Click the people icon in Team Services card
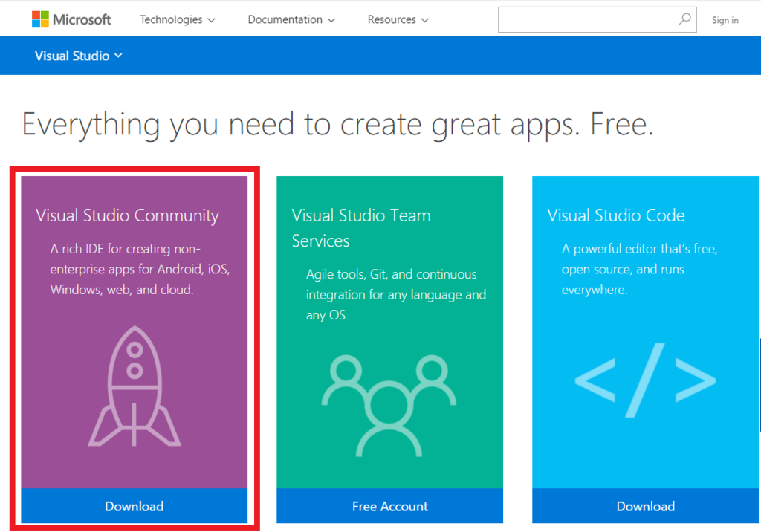 click(x=389, y=406)
